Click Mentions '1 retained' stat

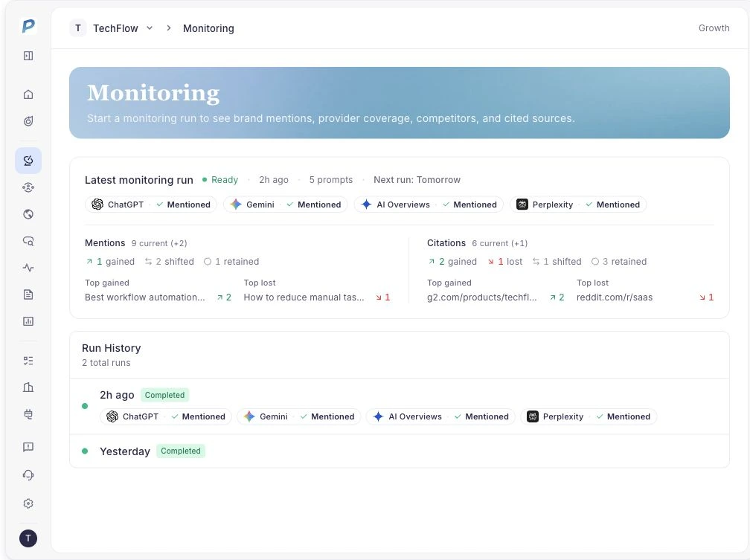pos(231,262)
